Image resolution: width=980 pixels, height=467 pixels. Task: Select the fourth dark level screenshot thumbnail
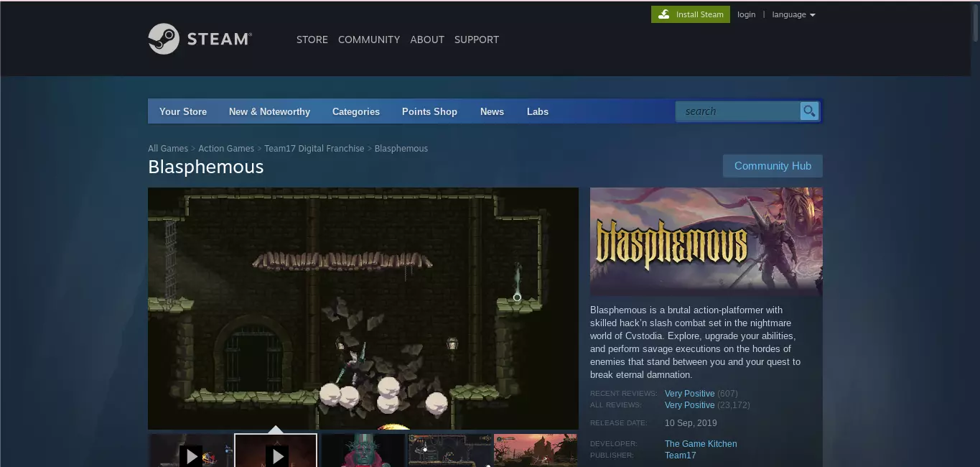[x=450, y=450]
